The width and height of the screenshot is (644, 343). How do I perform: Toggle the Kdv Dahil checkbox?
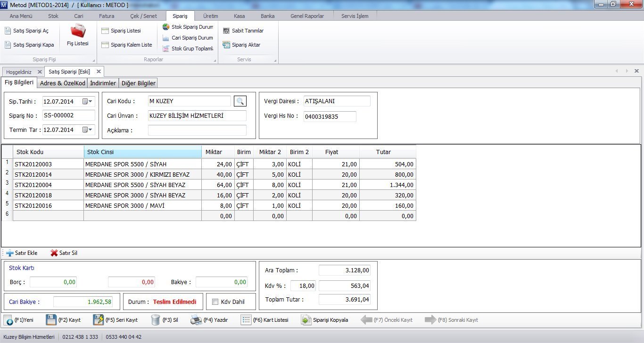click(215, 302)
